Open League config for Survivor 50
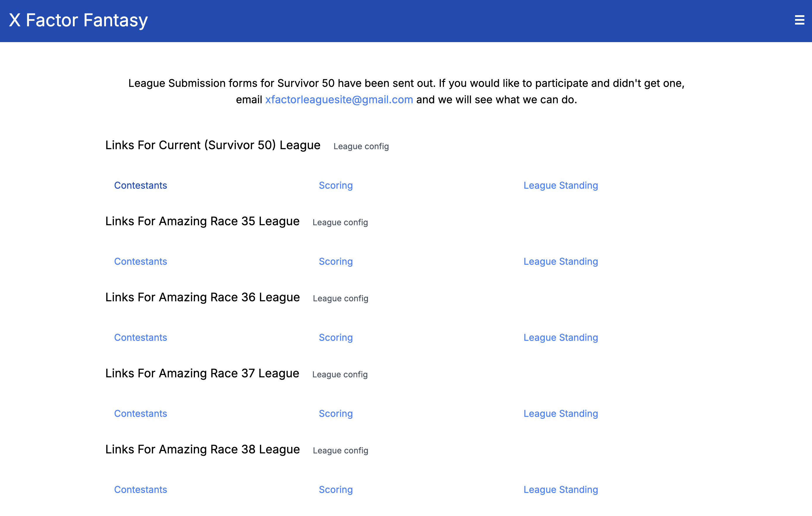Viewport: 812px width, 516px height. pyautogui.click(x=361, y=146)
